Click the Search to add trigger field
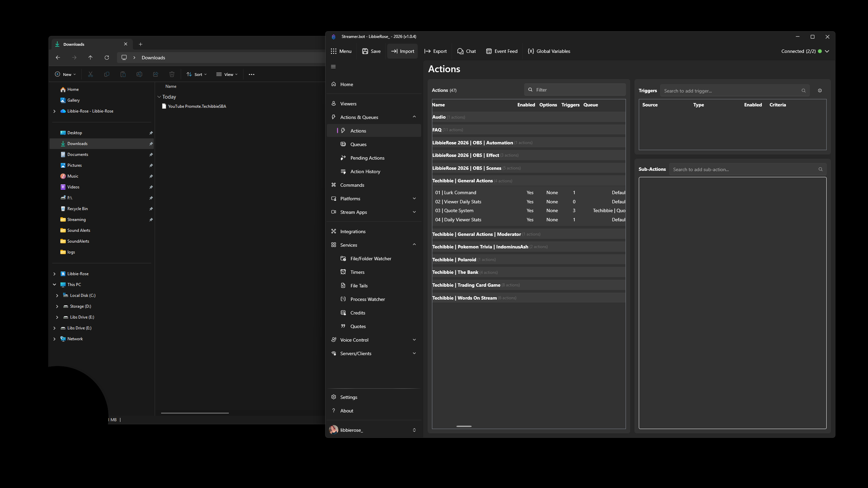Image resolution: width=868 pixels, height=488 pixels. click(734, 91)
